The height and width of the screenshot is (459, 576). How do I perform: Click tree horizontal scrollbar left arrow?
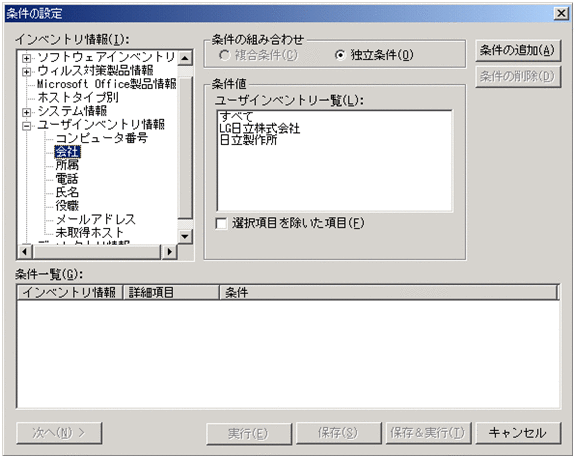(25, 252)
